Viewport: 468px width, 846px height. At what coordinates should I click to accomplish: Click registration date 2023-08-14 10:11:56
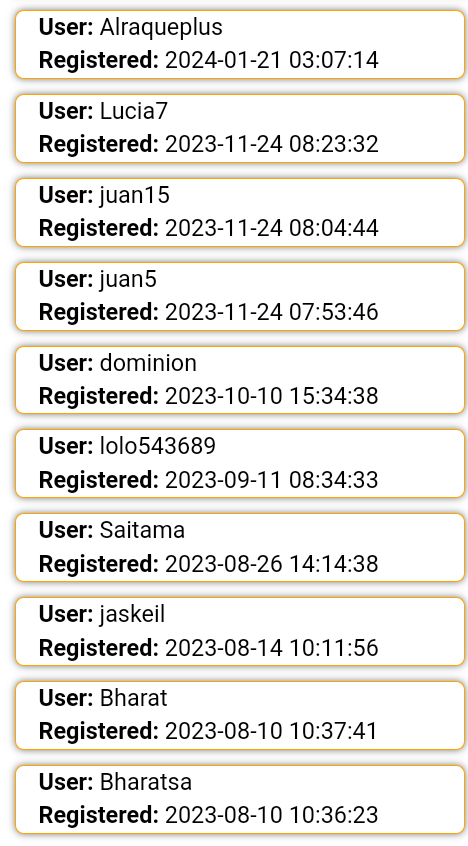point(272,647)
